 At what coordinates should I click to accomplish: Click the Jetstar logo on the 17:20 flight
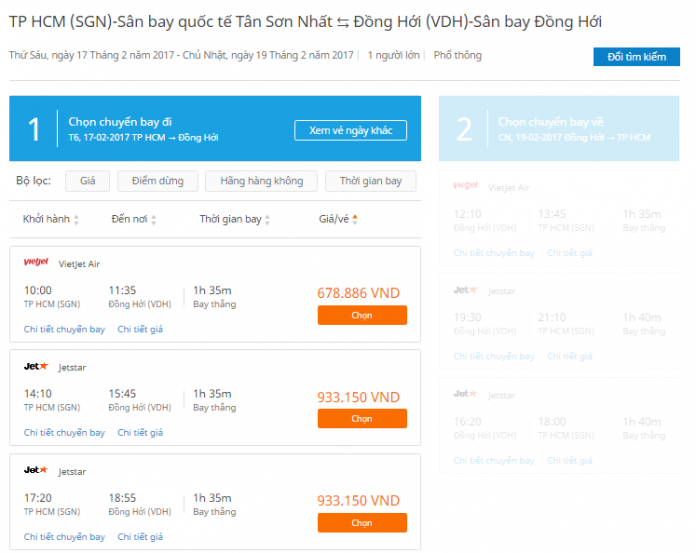36,470
